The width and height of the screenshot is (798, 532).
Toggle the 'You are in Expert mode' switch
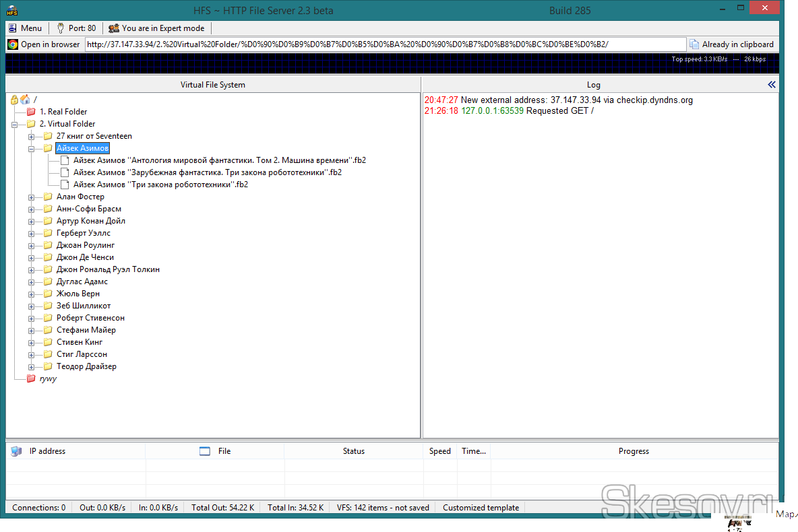click(x=156, y=28)
